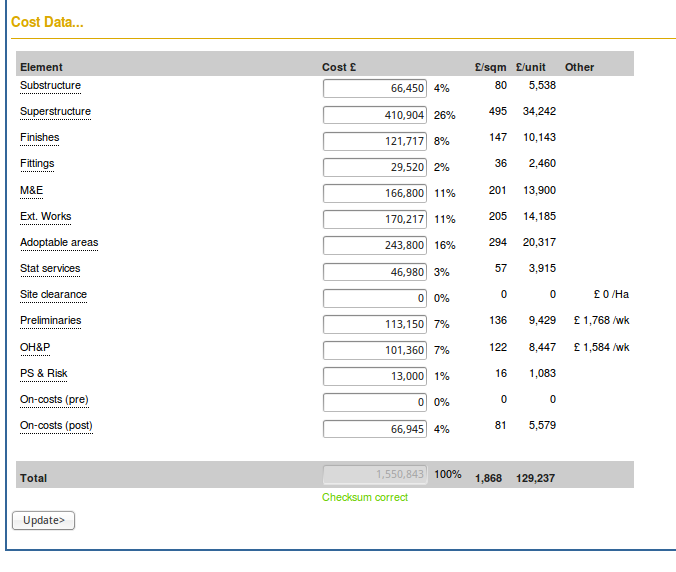The height and width of the screenshot is (572, 676).
Task: Click the Substructure cost input field
Action: 375,88
